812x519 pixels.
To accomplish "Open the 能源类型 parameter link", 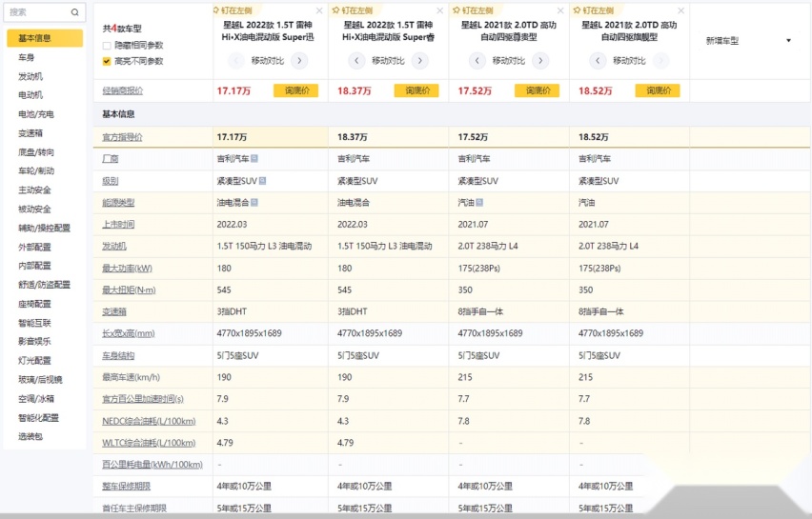I will tap(118, 202).
